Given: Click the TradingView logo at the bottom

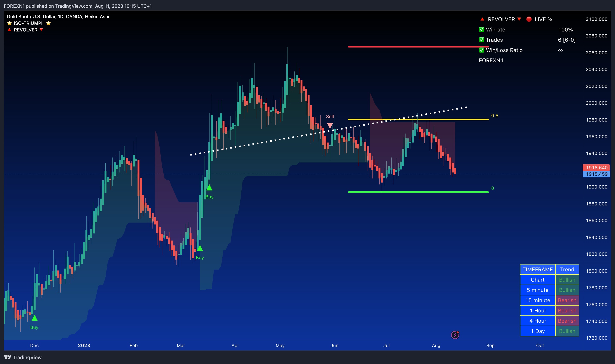Looking at the screenshot, I should coord(22,357).
